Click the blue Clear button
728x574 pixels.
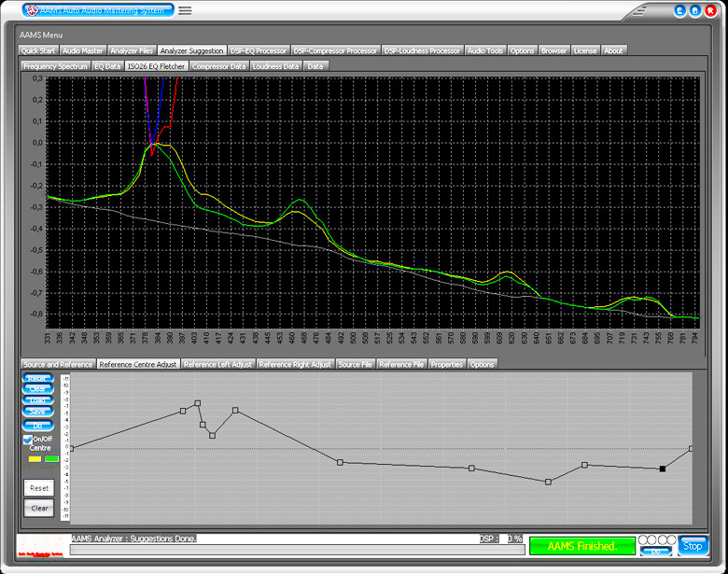[37, 389]
